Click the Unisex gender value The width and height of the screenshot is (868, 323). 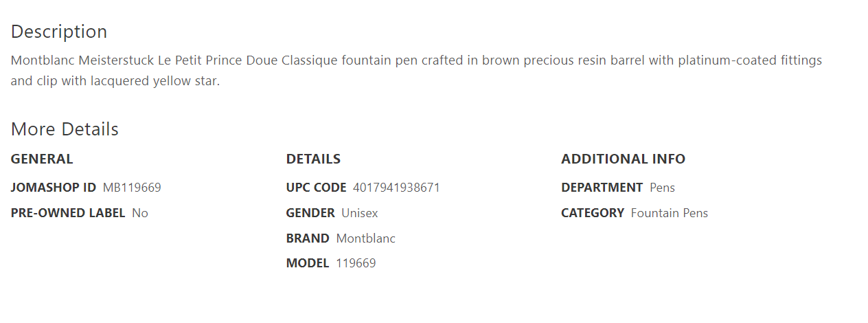tap(360, 213)
